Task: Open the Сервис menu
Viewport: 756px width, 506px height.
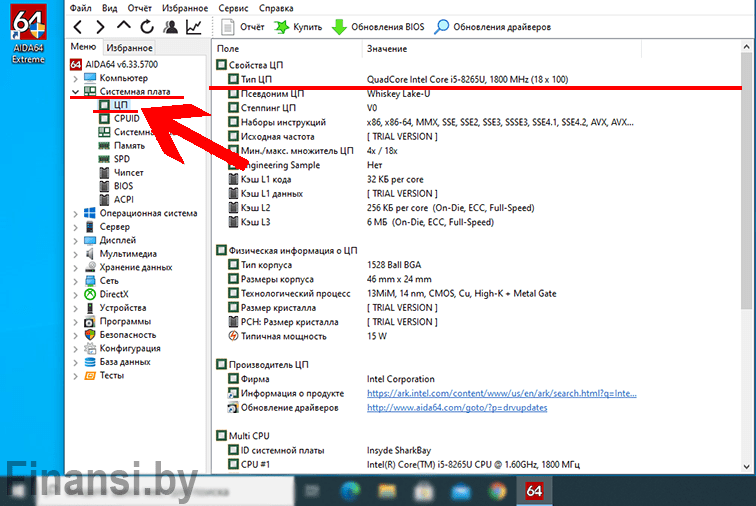Action: pos(233,8)
